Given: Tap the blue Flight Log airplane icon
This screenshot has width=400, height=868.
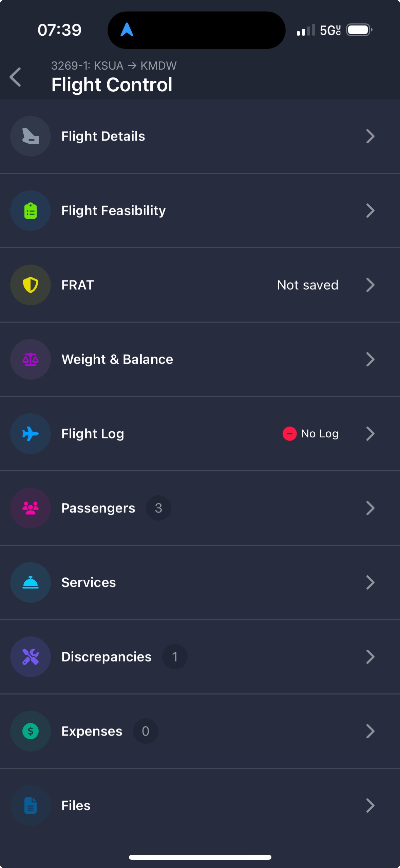Looking at the screenshot, I should [x=31, y=434].
